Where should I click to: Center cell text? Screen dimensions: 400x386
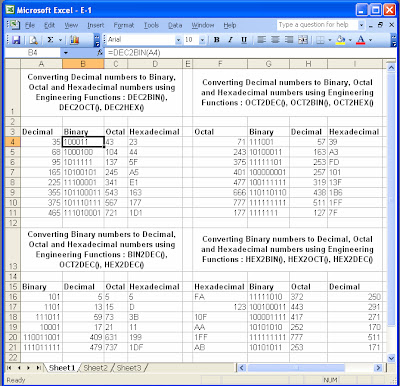(x=275, y=40)
